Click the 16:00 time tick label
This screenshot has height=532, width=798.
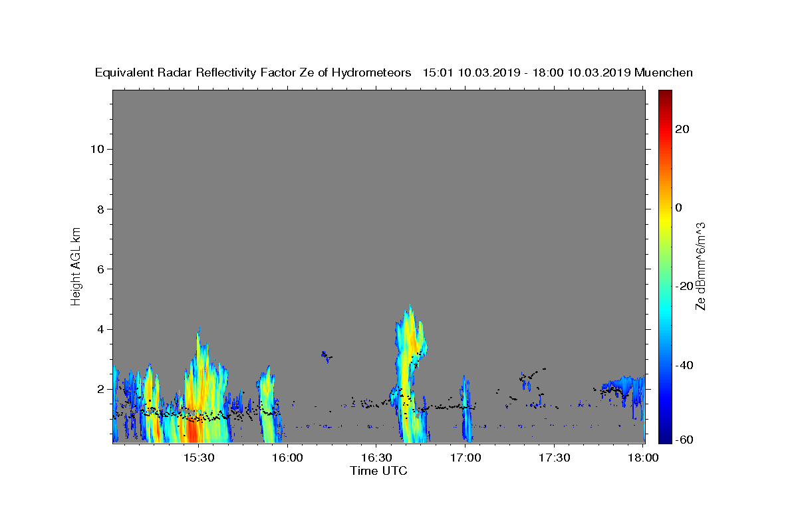287,458
